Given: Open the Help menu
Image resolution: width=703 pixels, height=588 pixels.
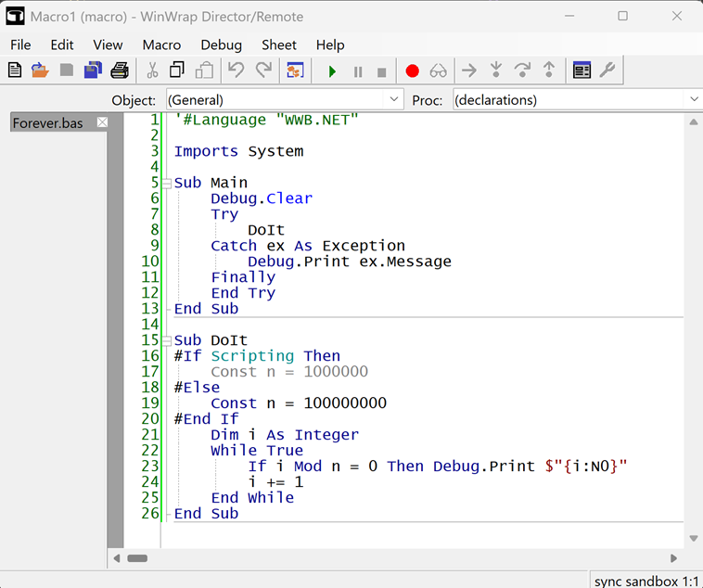Looking at the screenshot, I should tap(330, 45).
